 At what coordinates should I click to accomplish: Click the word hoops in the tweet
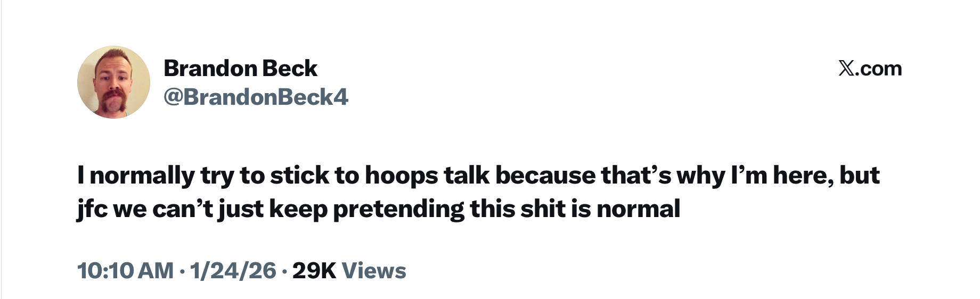(402, 176)
